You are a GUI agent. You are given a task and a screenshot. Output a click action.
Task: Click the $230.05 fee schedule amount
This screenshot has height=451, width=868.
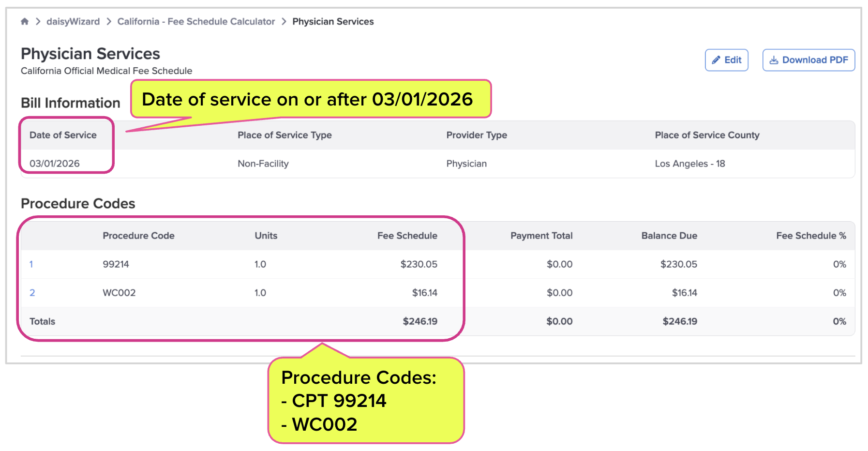[x=419, y=264]
